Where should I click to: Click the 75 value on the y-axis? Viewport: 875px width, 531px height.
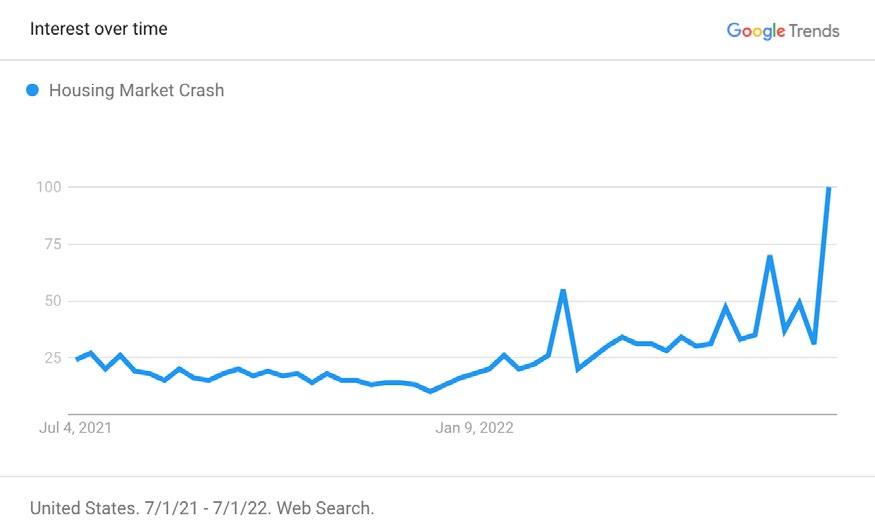tap(53, 244)
